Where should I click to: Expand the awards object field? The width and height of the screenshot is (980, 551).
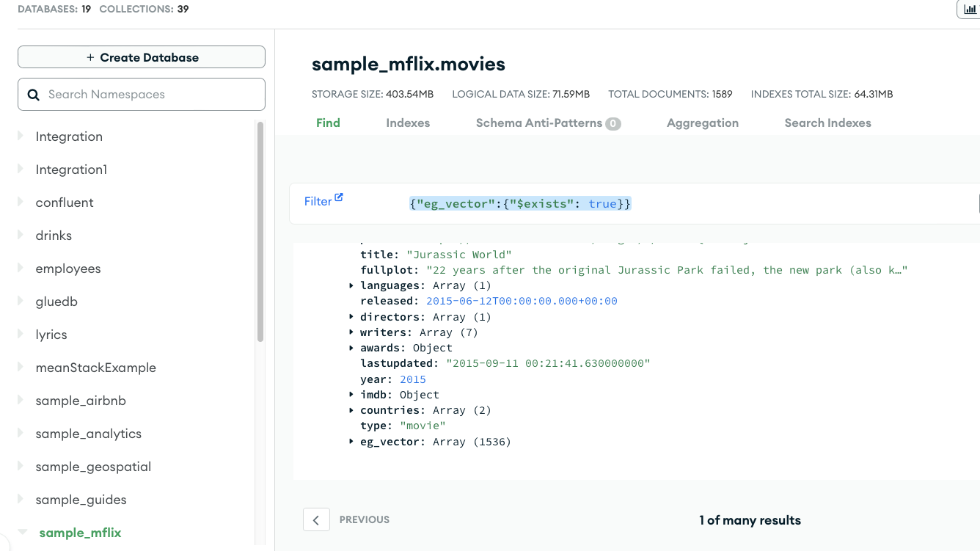click(x=352, y=348)
